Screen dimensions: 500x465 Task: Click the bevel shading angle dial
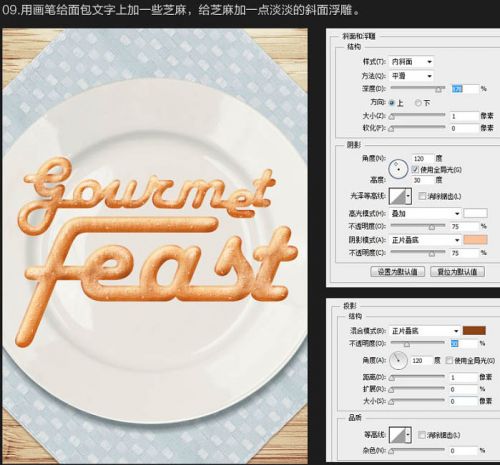398,169
